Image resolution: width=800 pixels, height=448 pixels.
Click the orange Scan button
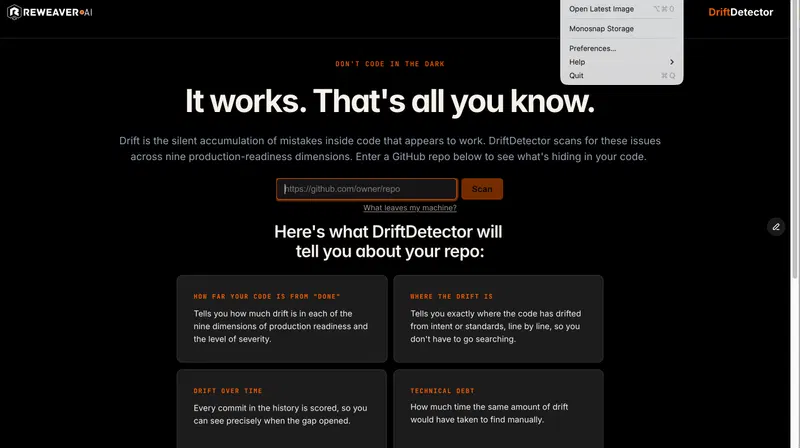(482, 189)
